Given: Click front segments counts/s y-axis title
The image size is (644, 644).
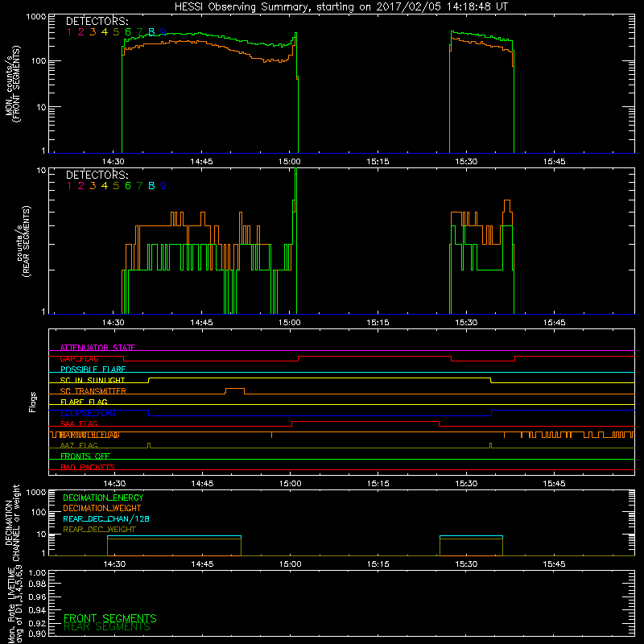Looking at the screenshot, I should (13, 84).
